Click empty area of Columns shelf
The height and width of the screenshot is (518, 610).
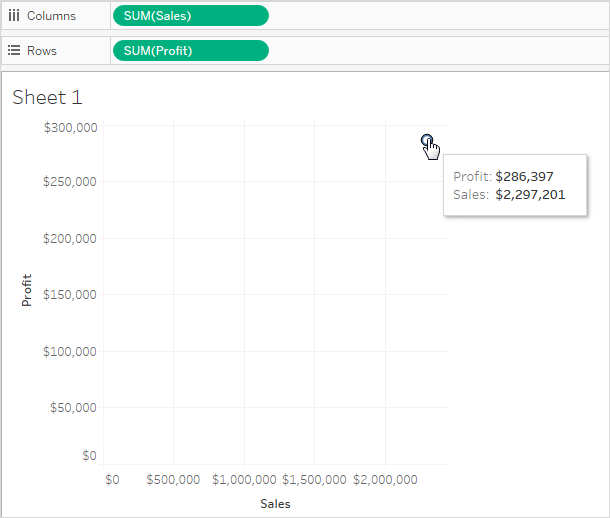[438, 16]
